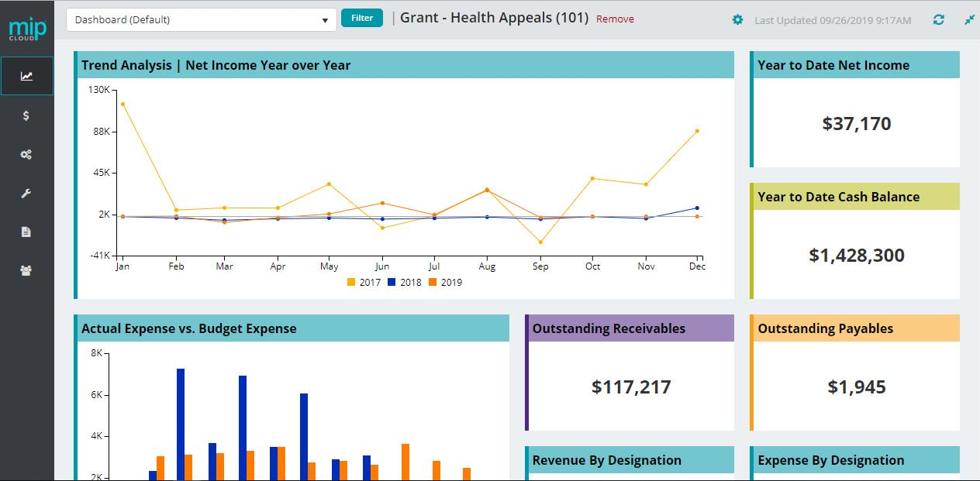The image size is (980, 481).
Task: Open the Outstanding Payables panel
Action: point(855,373)
